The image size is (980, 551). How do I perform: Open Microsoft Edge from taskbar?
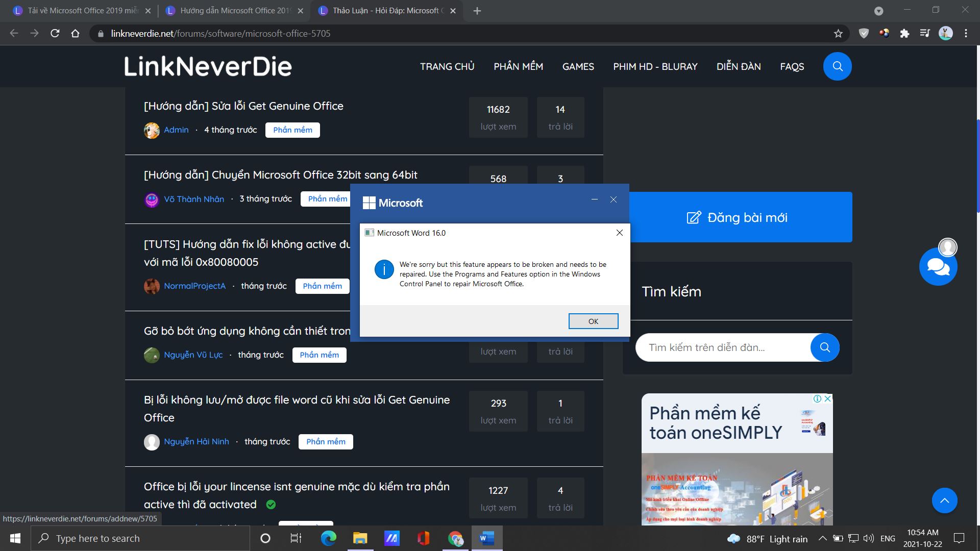[x=328, y=538]
